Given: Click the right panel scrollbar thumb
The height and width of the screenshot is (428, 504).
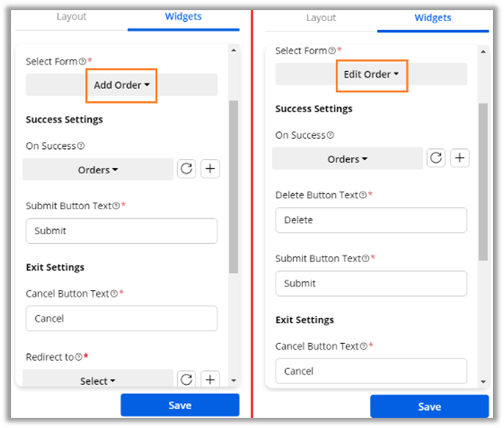Looking at the screenshot, I should (x=483, y=182).
